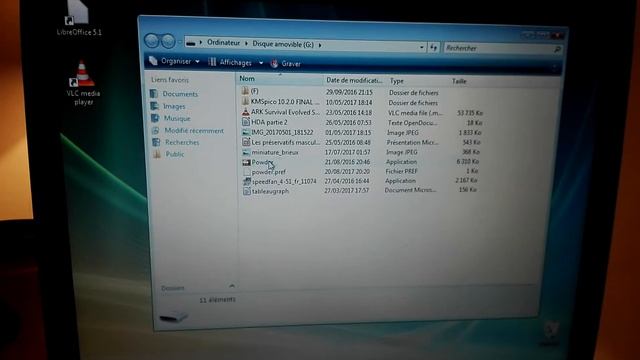Click the Modifié récemment icon in sidebar
Image resolution: width=640 pixels, height=360 pixels.
156,131
